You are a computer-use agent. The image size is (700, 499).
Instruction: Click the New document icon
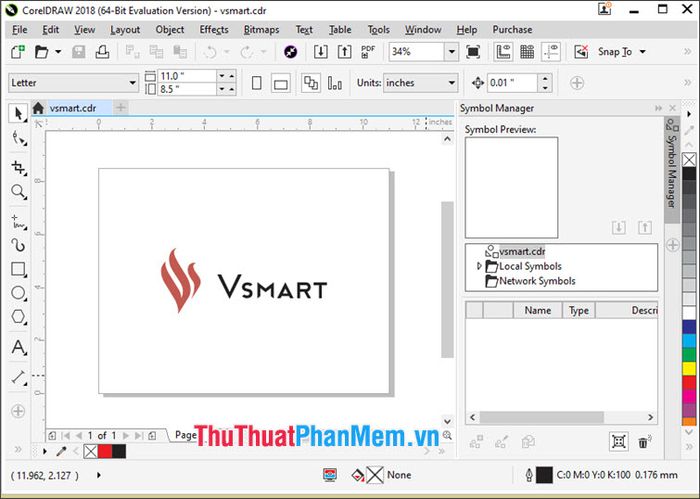[17, 52]
